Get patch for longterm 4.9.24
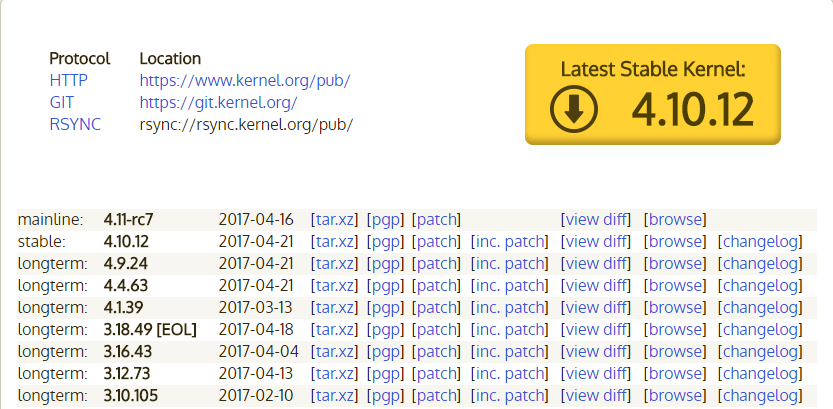 (437, 263)
